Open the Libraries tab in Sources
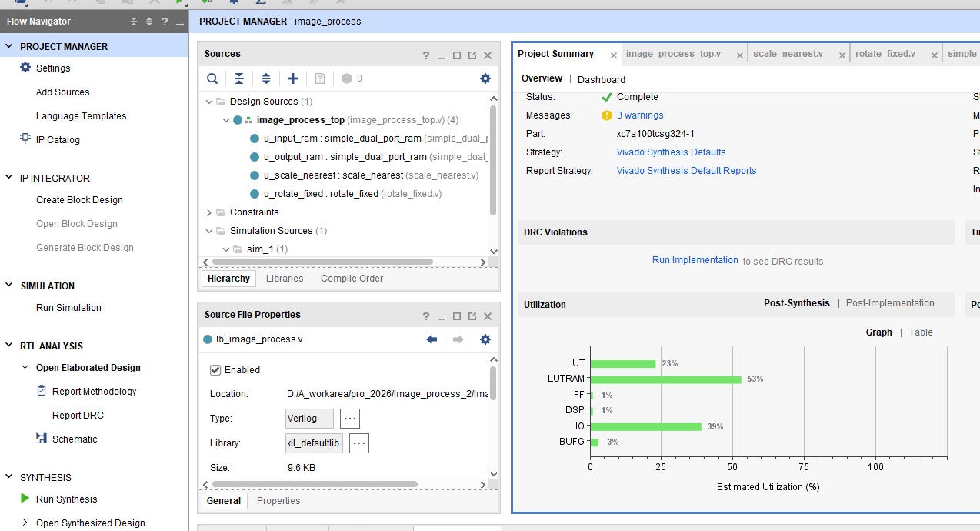 [x=285, y=279]
